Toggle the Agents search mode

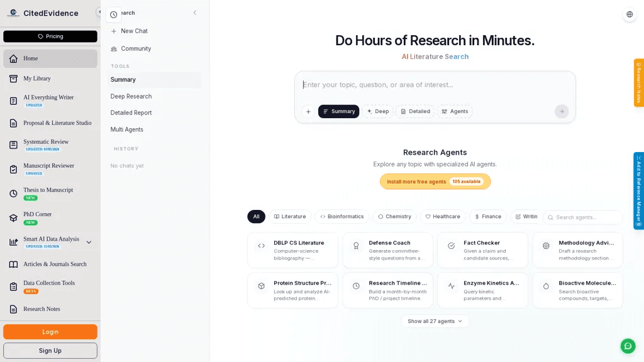click(455, 111)
